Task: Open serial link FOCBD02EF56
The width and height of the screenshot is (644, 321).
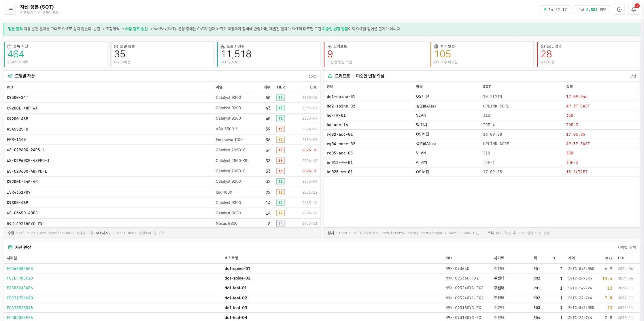Action: coord(20,318)
